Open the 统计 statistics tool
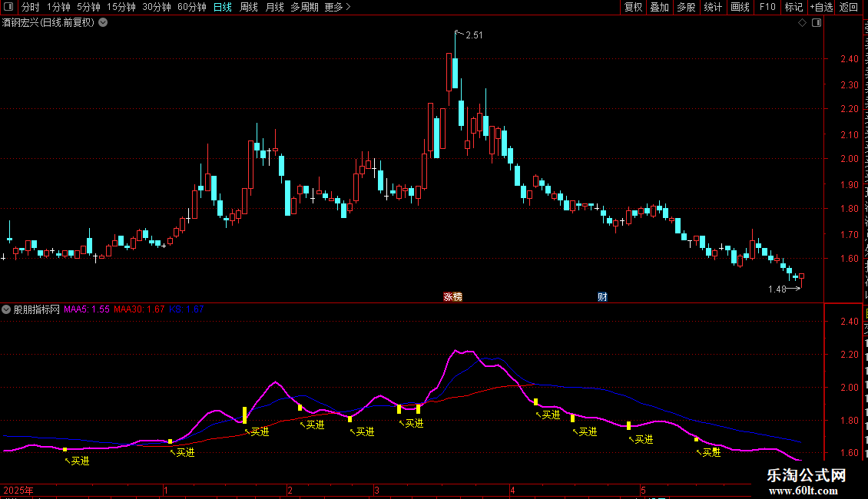This screenshot has width=868, height=499. point(712,7)
